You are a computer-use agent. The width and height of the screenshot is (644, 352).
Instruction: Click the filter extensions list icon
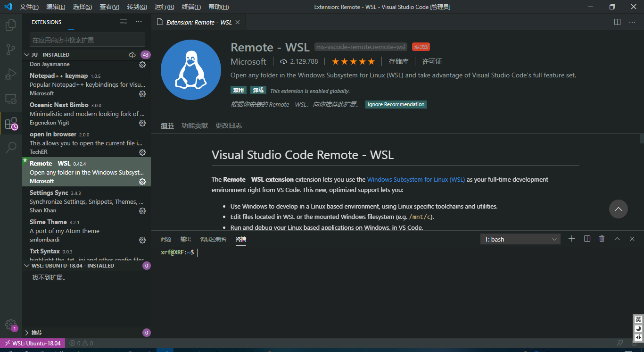click(x=124, y=22)
